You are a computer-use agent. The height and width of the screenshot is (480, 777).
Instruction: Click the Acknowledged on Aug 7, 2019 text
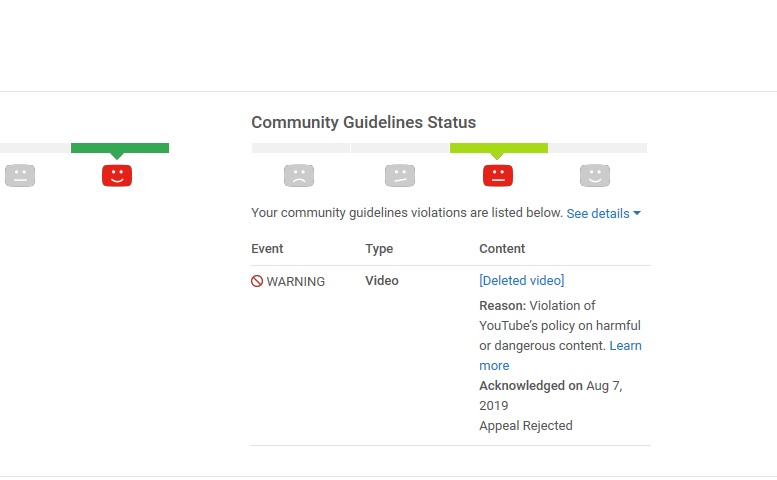pos(551,395)
